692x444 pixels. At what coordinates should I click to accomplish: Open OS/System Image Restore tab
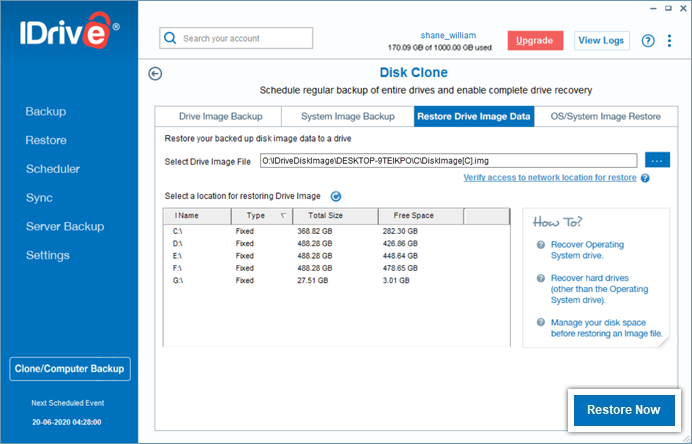coord(606,117)
